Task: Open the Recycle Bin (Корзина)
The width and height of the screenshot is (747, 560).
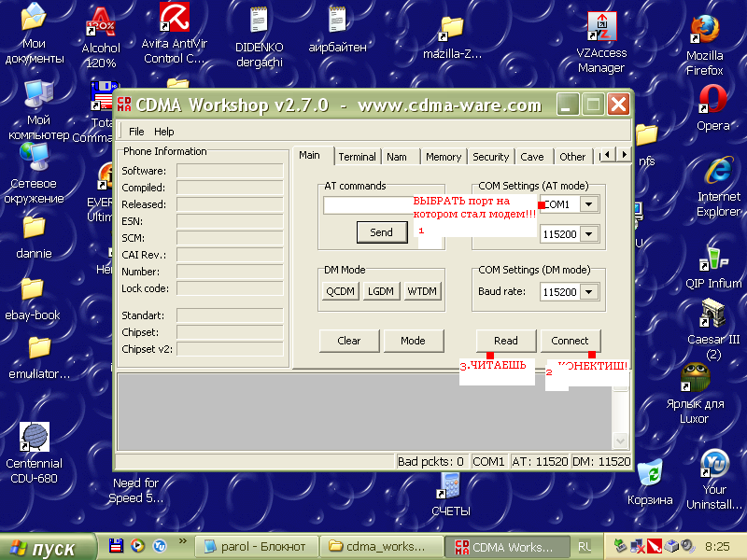Action: (x=650, y=482)
